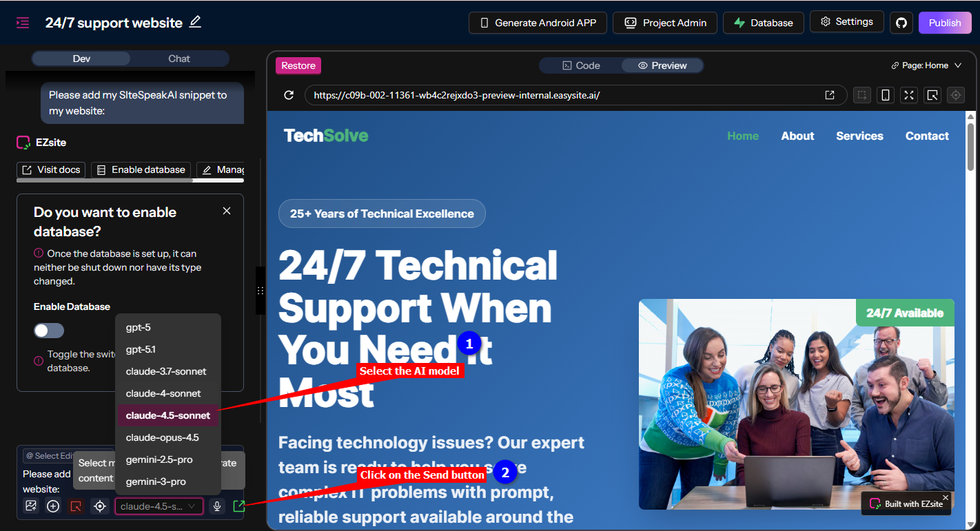
Task: Click the Restore button
Action: point(298,65)
